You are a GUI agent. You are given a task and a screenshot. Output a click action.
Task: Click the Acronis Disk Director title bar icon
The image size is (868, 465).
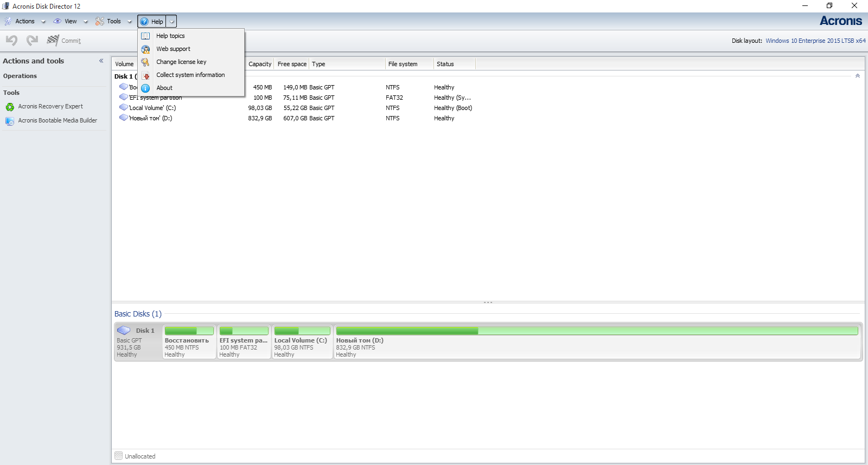click(x=6, y=6)
